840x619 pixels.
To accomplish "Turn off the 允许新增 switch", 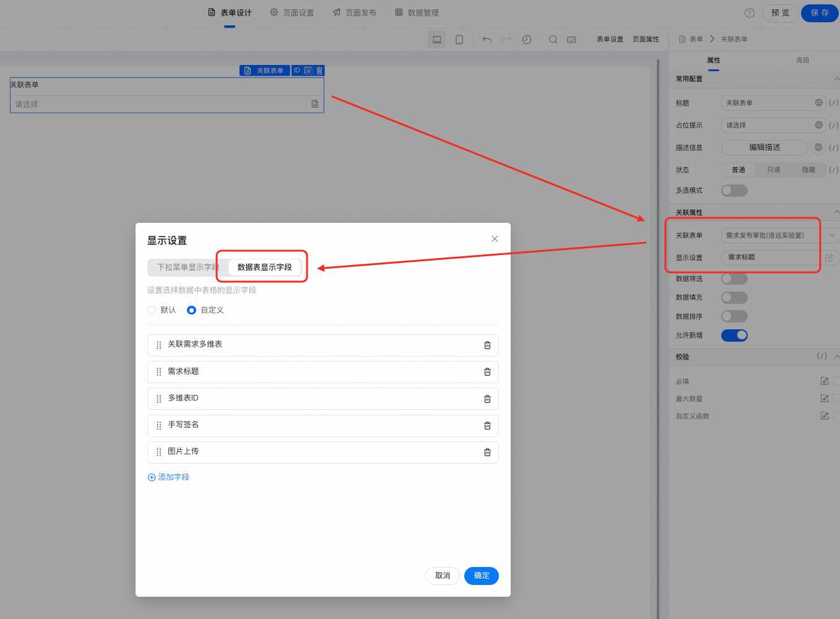I will coord(734,335).
